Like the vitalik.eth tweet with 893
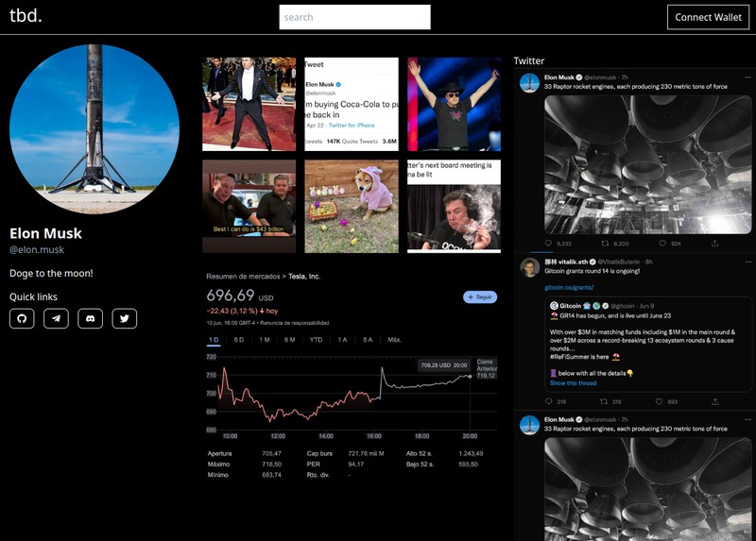 (659, 401)
